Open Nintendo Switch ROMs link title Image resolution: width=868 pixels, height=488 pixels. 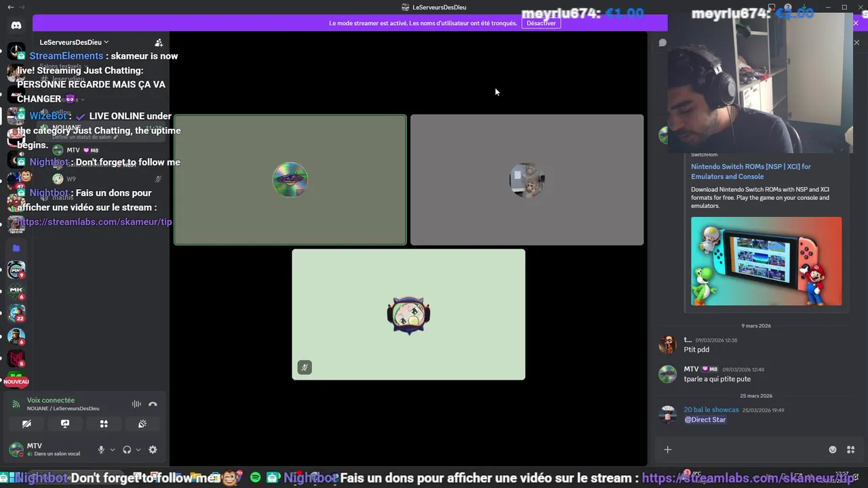[751, 171]
